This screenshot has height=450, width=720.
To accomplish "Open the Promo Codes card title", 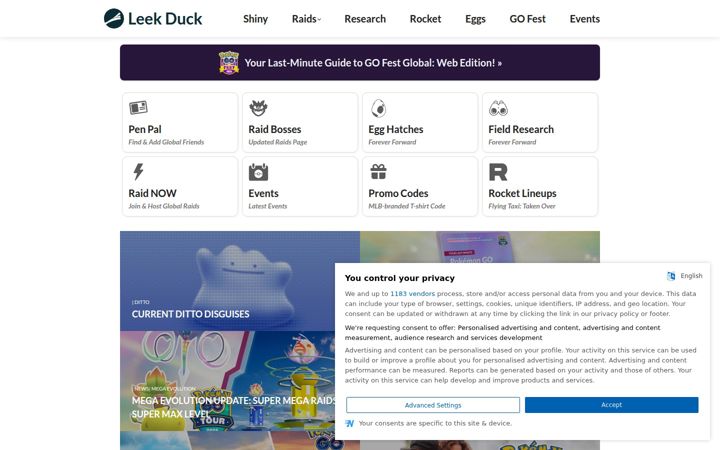I will point(398,193).
